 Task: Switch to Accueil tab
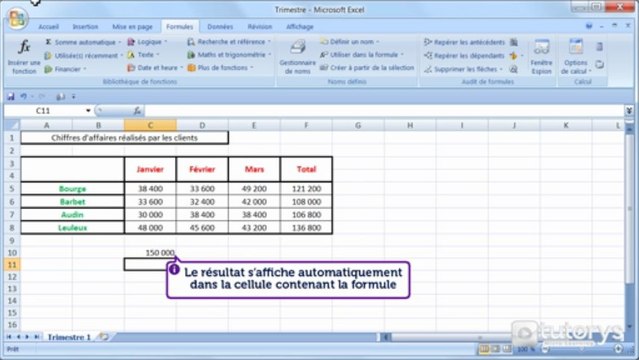[x=48, y=27]
